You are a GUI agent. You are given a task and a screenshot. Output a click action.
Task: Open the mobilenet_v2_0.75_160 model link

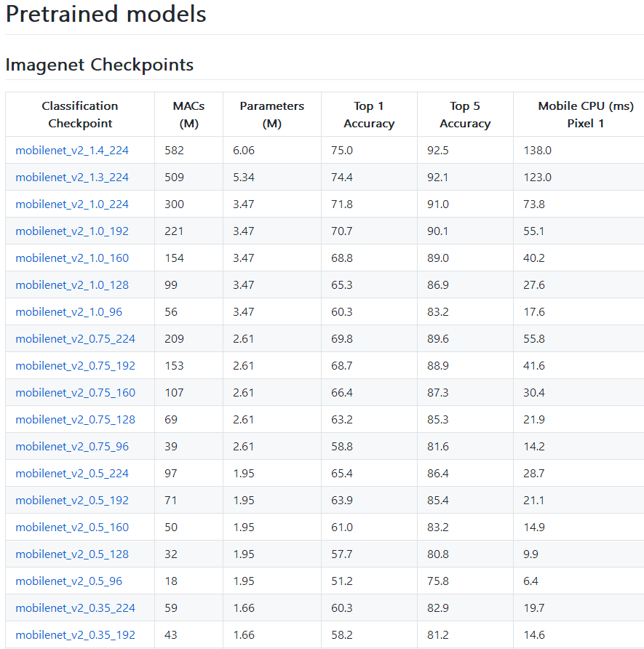(x=75, y=392)
